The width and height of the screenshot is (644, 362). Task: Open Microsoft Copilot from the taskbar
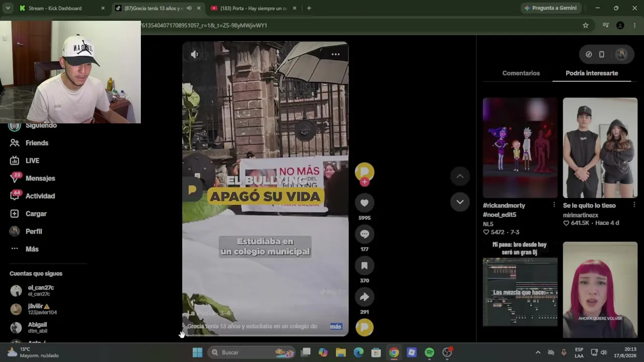[x=323, y=352]
